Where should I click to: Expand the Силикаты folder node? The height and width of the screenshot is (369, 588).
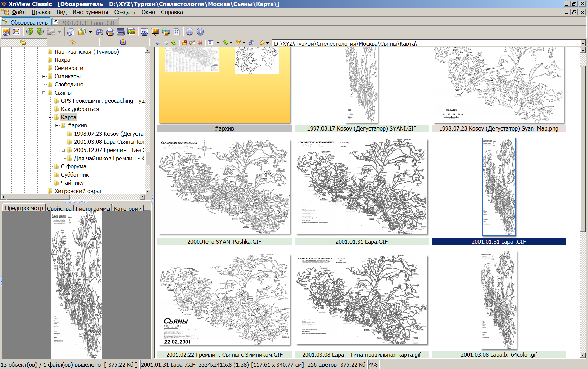click(x=44, y=76)
